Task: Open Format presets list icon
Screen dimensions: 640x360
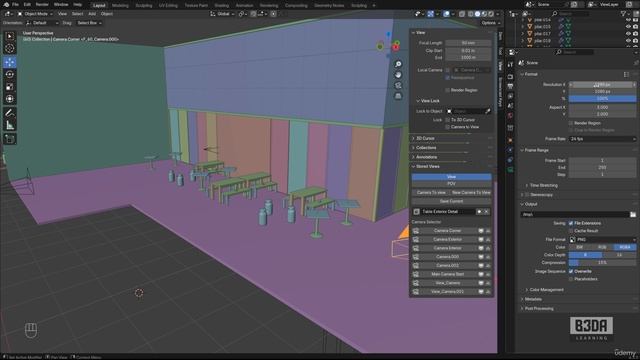Action: point(626,74)
